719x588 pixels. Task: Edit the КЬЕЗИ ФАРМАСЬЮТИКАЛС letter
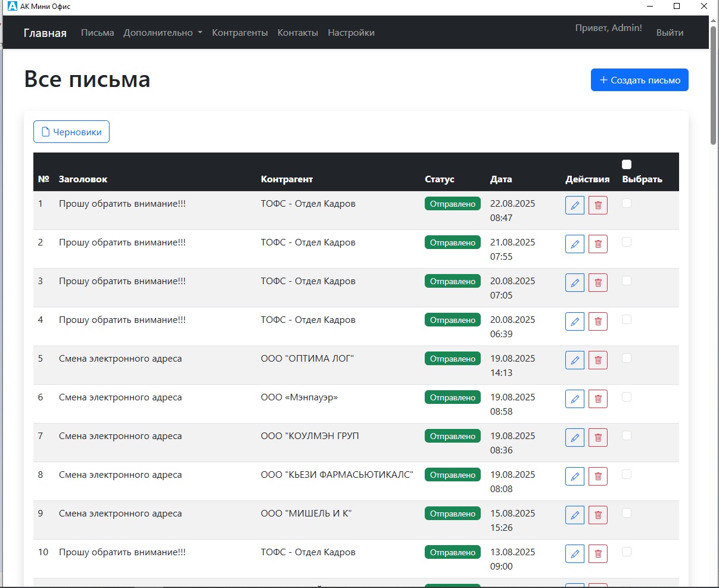coord(575,477)
